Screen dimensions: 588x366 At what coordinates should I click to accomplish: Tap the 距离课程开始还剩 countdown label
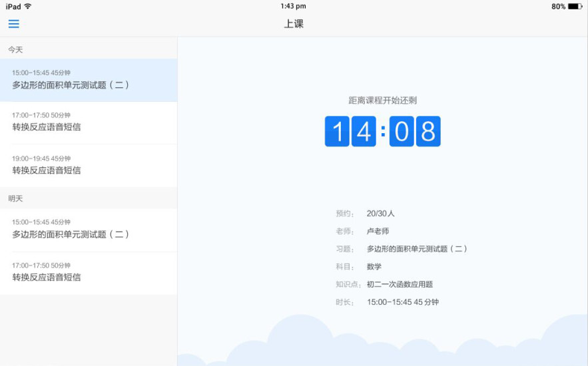383,100
